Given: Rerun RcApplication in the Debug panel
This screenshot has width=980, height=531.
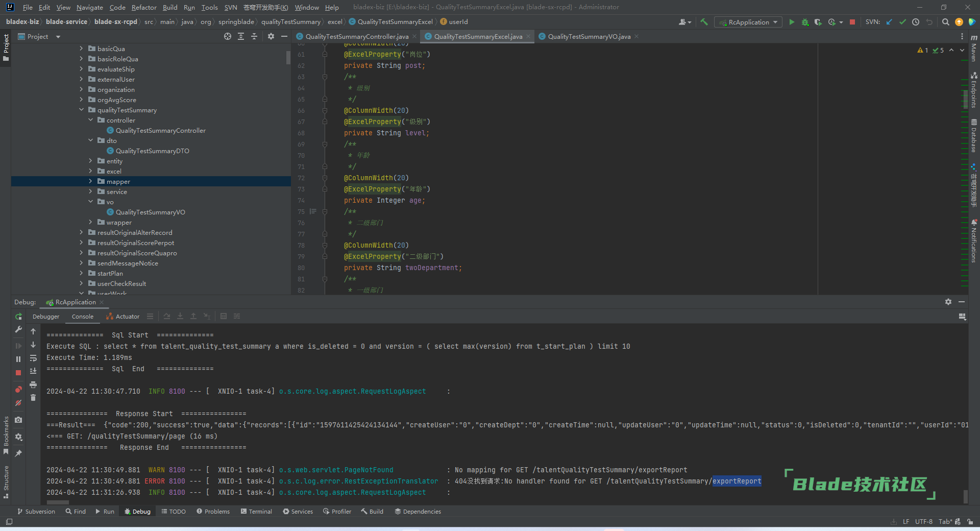Looking at the screenshot, I should [18, 317].
